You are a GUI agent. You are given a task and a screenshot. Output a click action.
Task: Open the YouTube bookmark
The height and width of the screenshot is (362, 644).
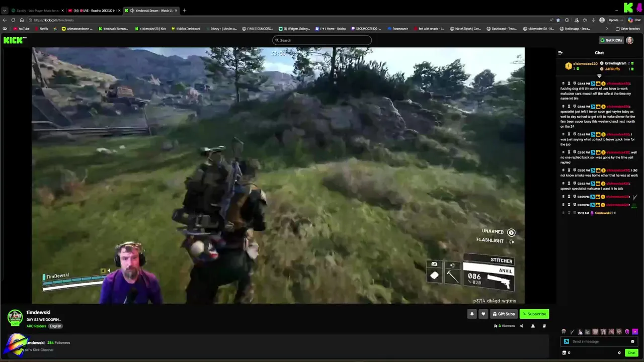click(21, 29)
